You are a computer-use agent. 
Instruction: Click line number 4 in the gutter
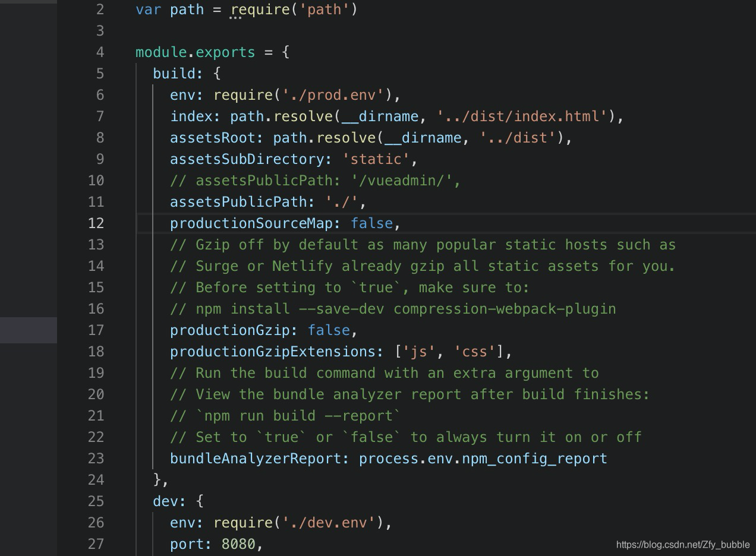click(x=100, y=52)
